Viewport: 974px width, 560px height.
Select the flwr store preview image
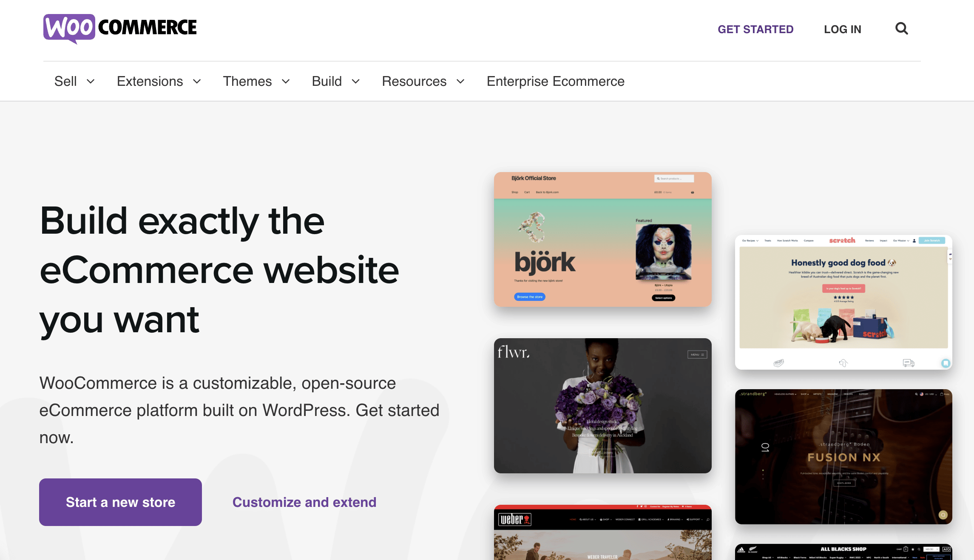(602, 406)
